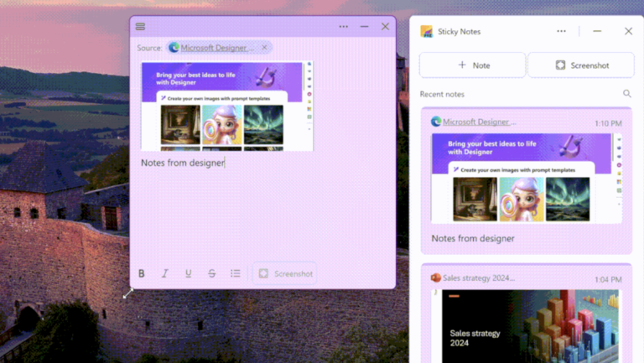The height and width of the screenshot is (363, 644).
Task: Open the Designer screenshot in the note
Action: [227, 106]
